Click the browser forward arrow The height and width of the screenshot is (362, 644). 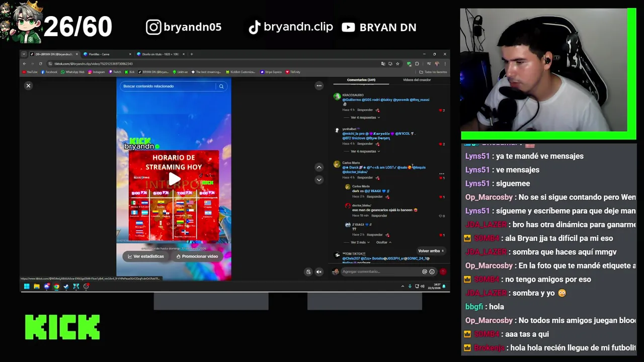pos(32,64)
